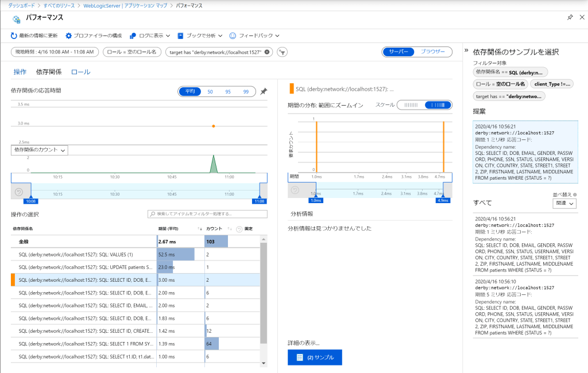Click the add-filter funnel icon

(281, 52)
